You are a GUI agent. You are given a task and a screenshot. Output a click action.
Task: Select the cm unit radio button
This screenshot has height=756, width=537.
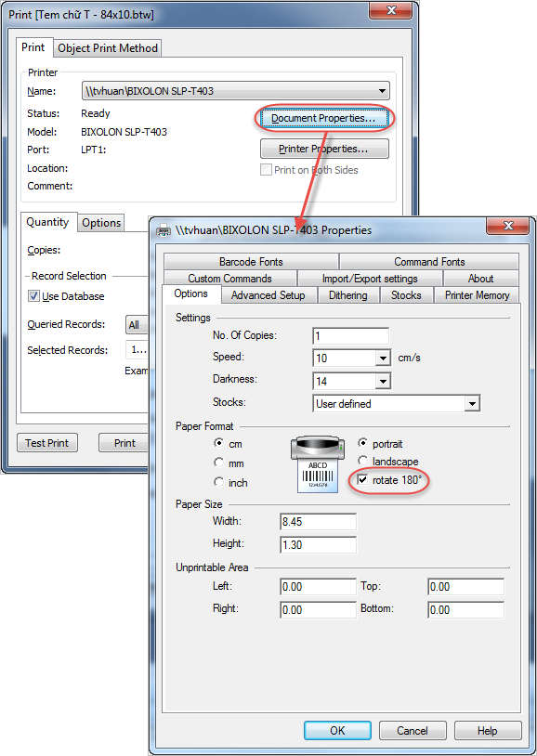point(218,443)
